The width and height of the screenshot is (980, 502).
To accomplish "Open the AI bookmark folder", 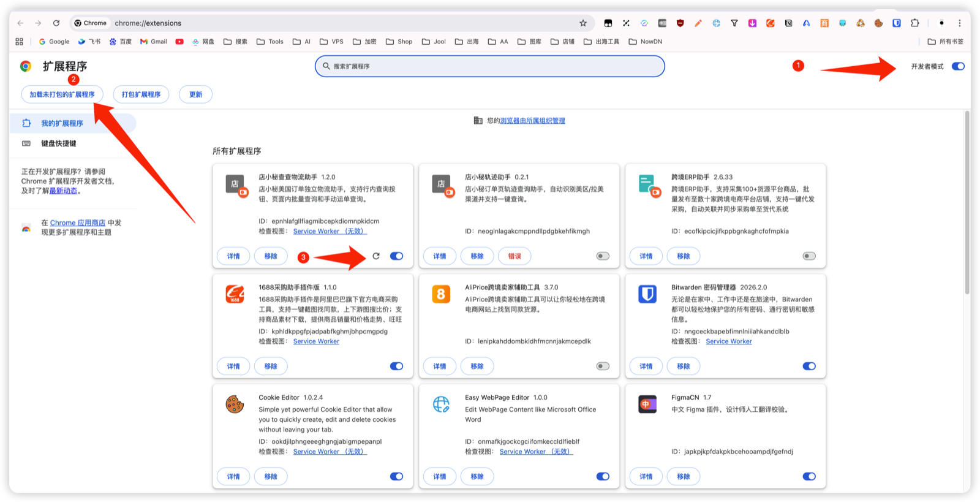I will point(301,42).
